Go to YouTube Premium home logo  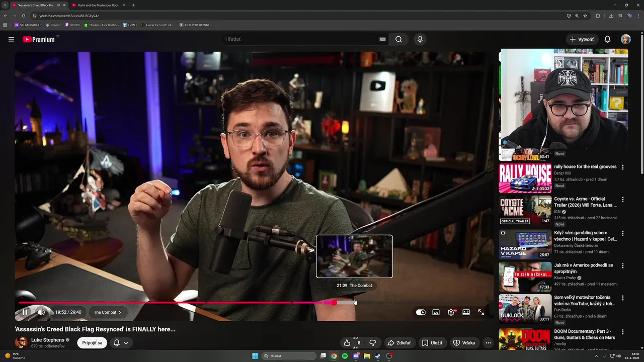pos(39,39)
